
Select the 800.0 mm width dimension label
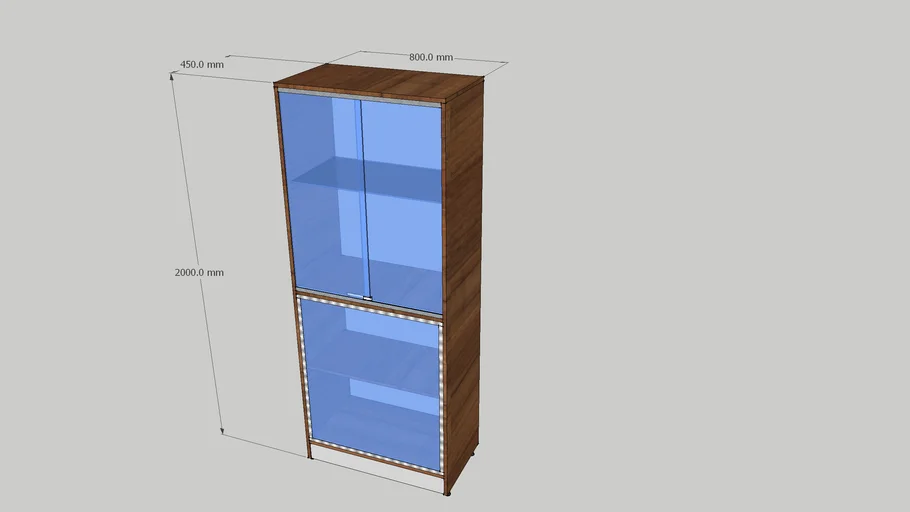pyautogui.click(x=431, y=57)
